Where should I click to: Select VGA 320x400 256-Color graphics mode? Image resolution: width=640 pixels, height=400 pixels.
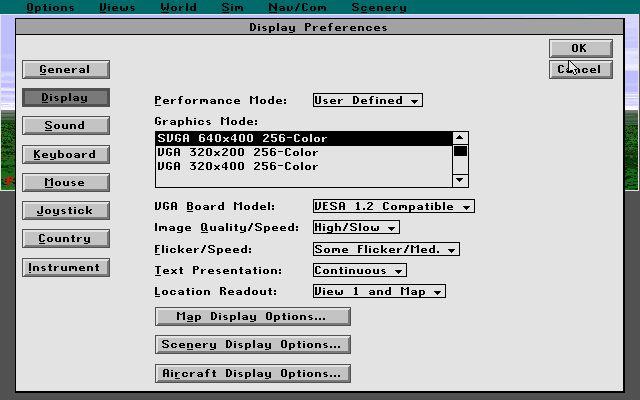coord(304,166)
